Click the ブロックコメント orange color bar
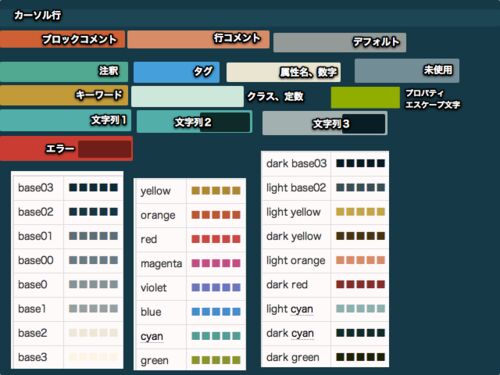Screen dimensions: 500x375 click(63, 39)
